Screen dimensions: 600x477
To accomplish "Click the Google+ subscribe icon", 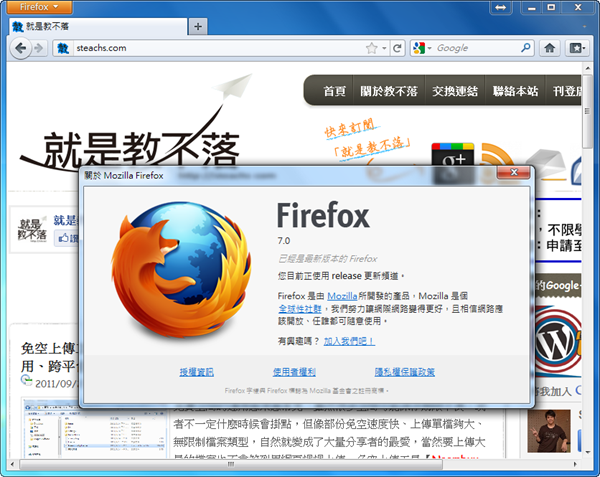I will point(453,155).
